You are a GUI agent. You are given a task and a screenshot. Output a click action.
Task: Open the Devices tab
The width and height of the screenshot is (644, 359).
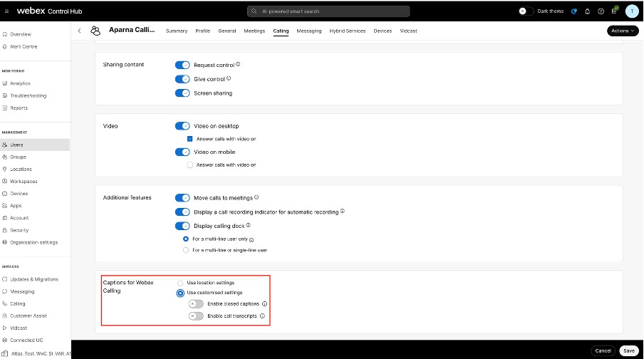(x=383, y=31)
